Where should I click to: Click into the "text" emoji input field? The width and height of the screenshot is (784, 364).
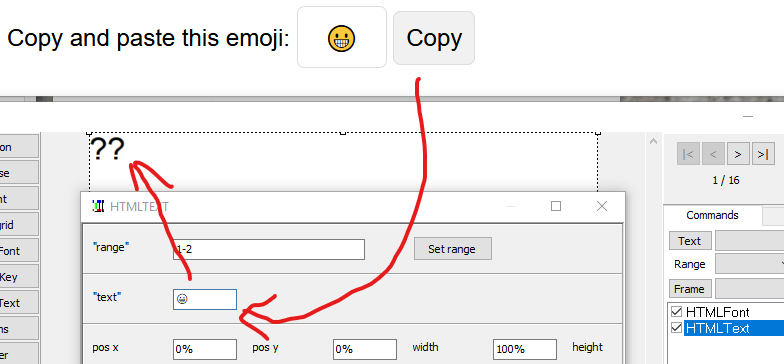tap(205, 300)
